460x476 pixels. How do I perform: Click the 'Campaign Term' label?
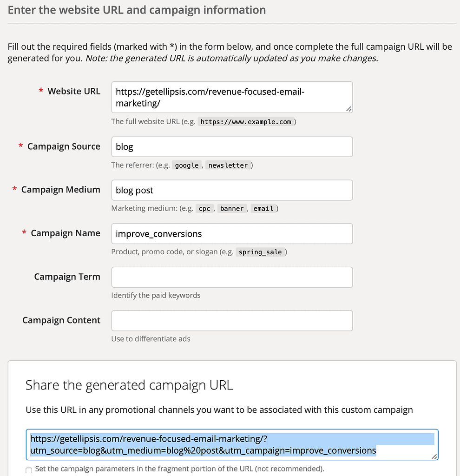(x=67, y=277)
